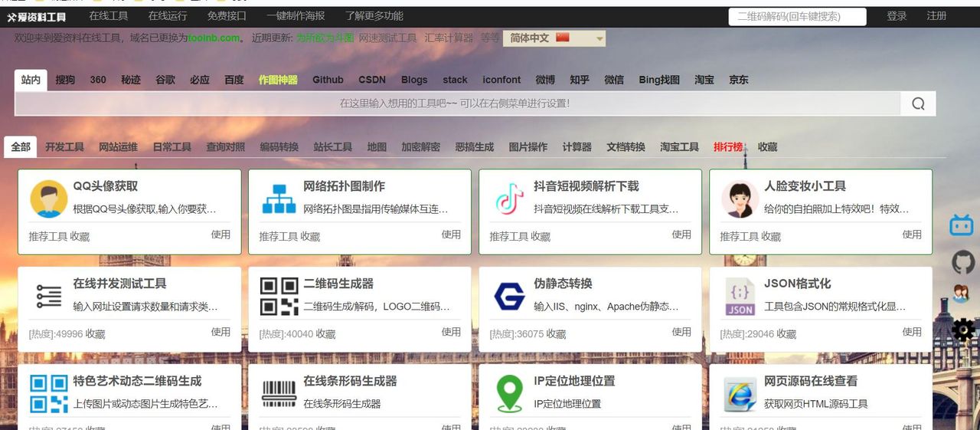Screen dimensions: 980x430
Task: Open the GitHub icon in right sidebar
Action: tap(963, 262)
